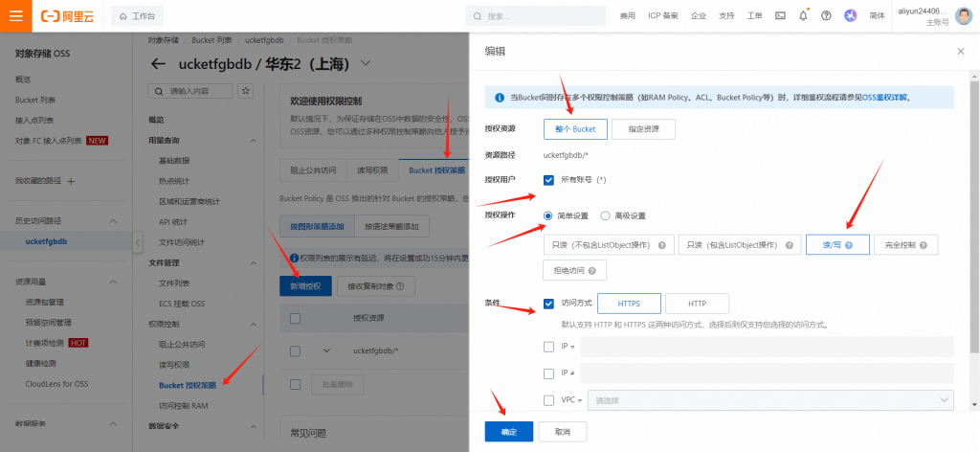Enable the IP ≠ condition checkbox
The height and width of the screenshot is (452, 980).
(548, 373)
